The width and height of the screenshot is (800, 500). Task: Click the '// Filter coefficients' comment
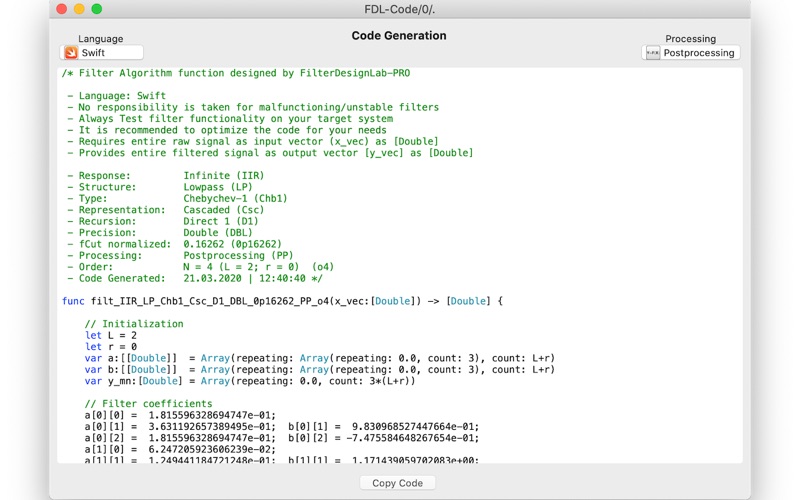click(148, 404)
